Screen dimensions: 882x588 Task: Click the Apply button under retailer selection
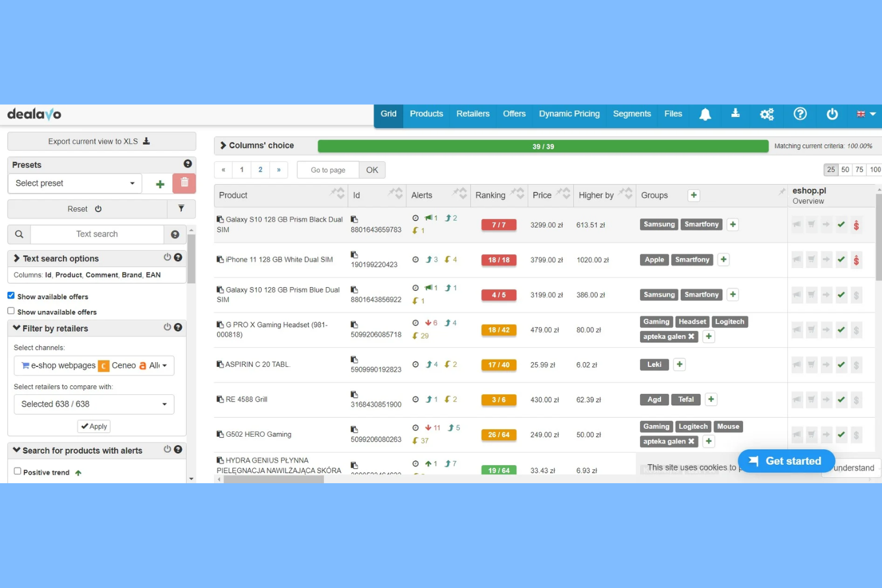pos(94,426)
